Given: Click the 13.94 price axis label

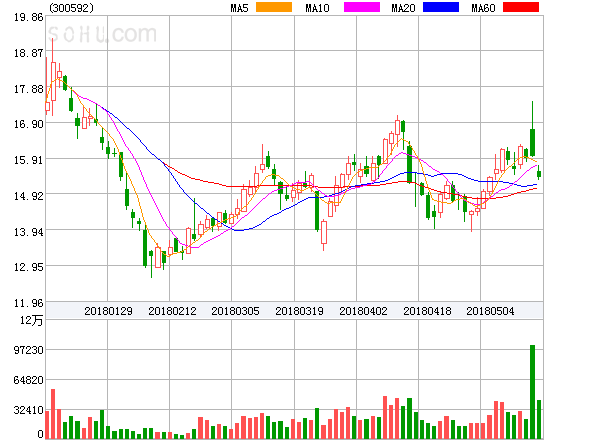Looking at the screenshot, I should pos(29,232).
